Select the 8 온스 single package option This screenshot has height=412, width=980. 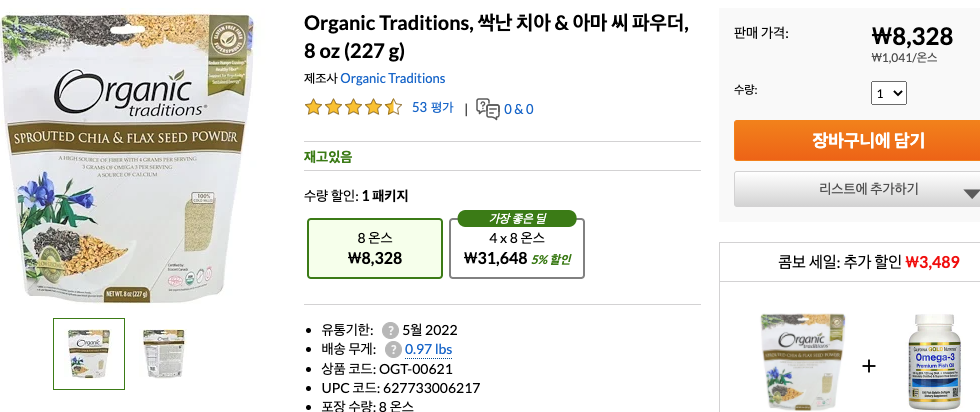375,248
